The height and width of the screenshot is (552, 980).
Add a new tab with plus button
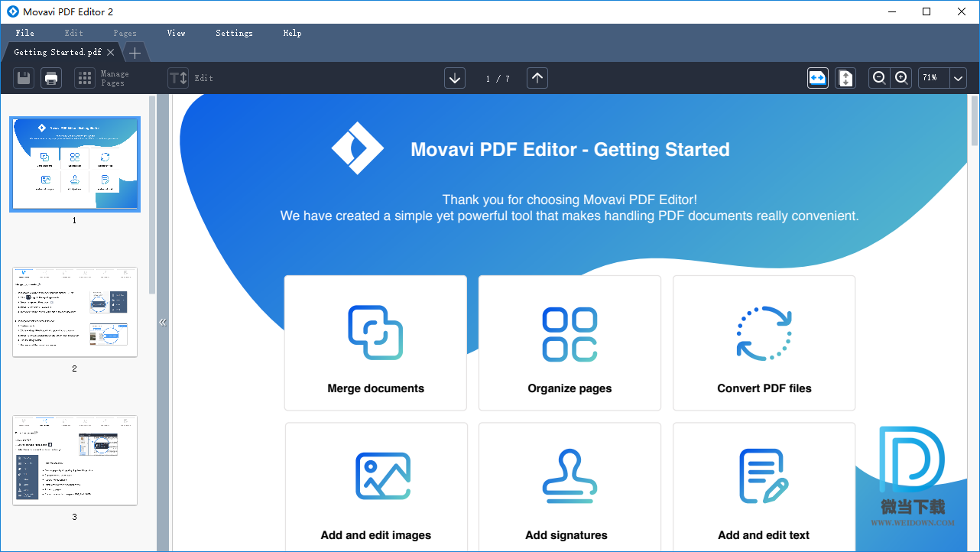135,53
